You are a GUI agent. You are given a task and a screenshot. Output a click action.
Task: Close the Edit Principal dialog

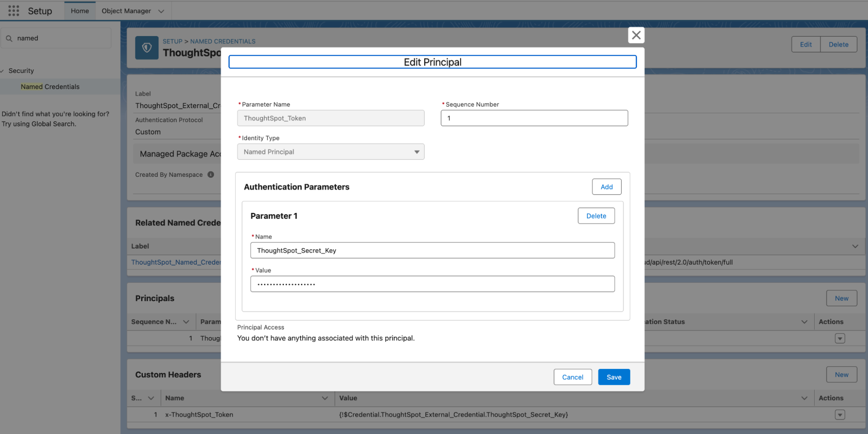coord(636,35)
